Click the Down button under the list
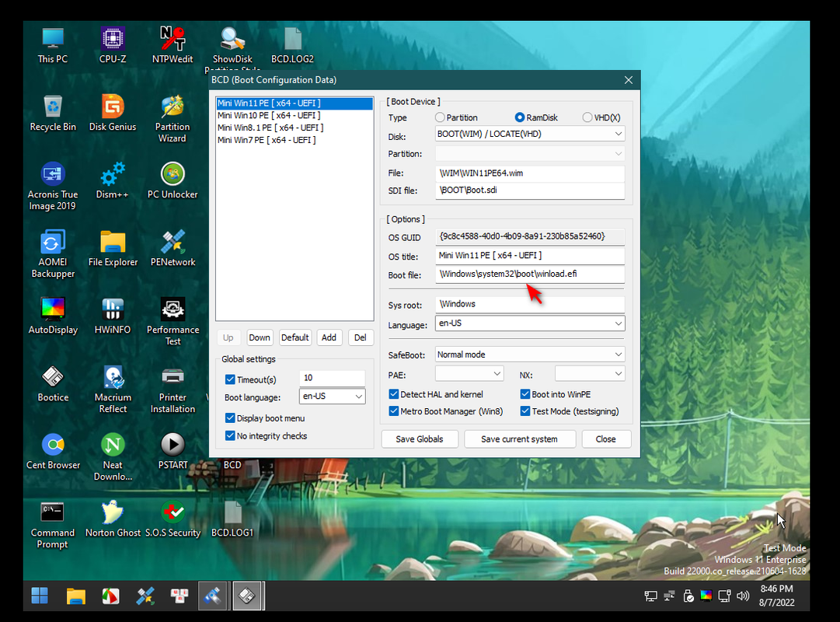Image resolution: width=840 pixels, height=622 pixels. coord(260,337)
